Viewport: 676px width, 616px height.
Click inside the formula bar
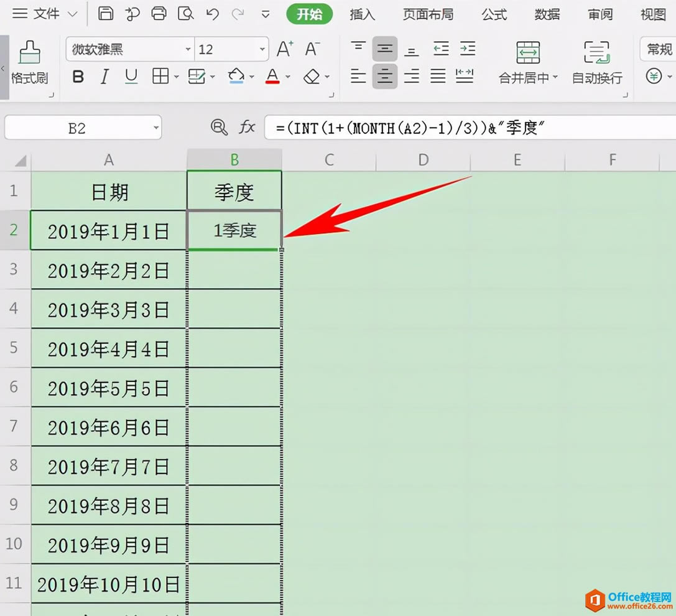click(470, 128)
